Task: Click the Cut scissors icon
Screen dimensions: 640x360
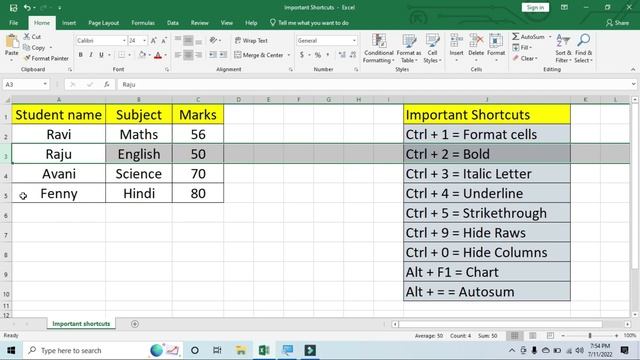Action: (27, 37)
